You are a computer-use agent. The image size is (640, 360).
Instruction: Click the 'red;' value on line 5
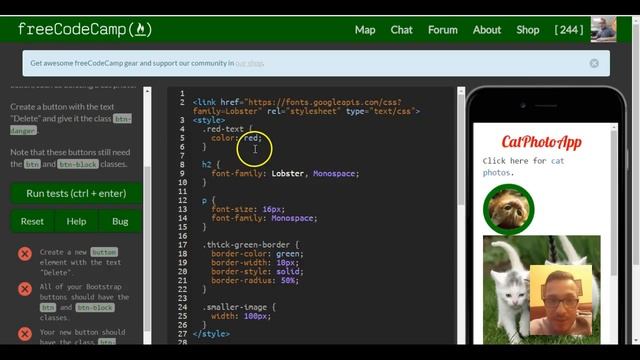click(x=253, y=138)
